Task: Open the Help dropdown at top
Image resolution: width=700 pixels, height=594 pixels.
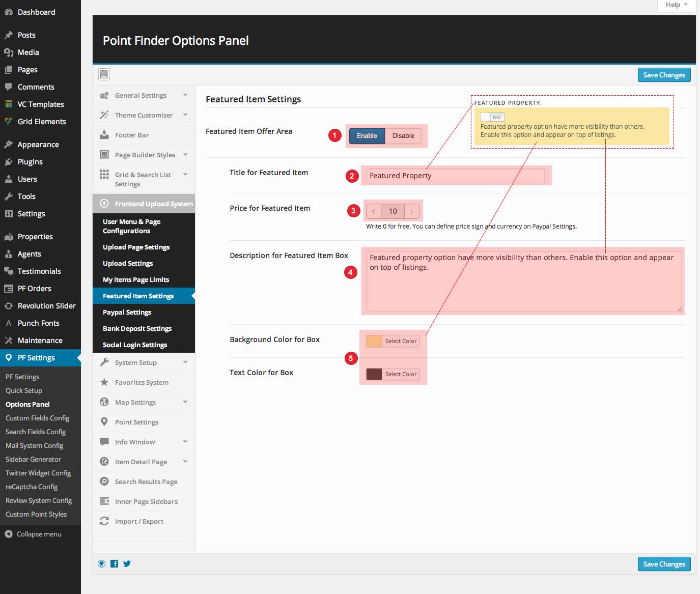Action: 676,5
